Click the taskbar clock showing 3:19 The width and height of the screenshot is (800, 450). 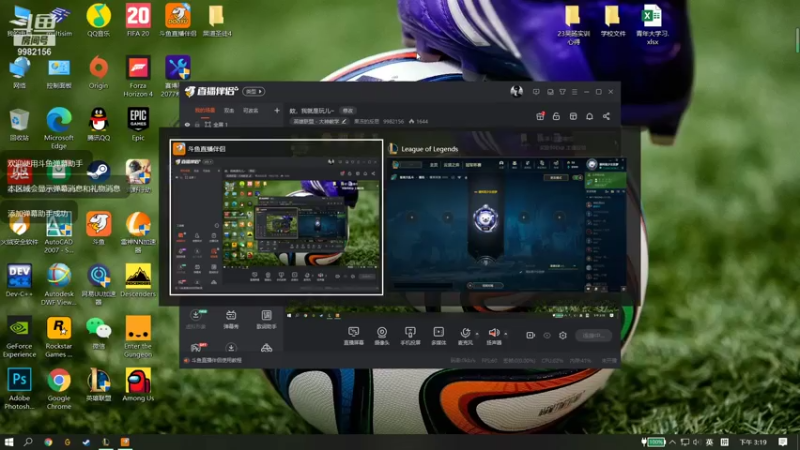(753, 442)
